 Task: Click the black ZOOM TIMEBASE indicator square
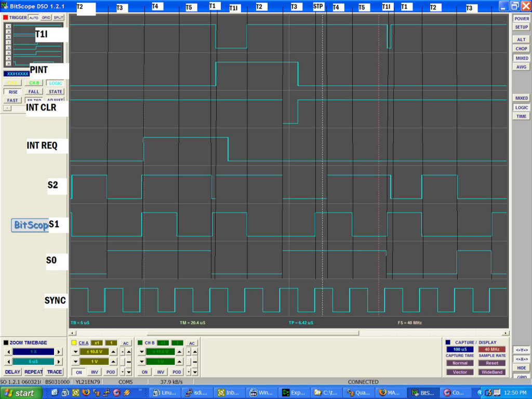tap(6, 343)
